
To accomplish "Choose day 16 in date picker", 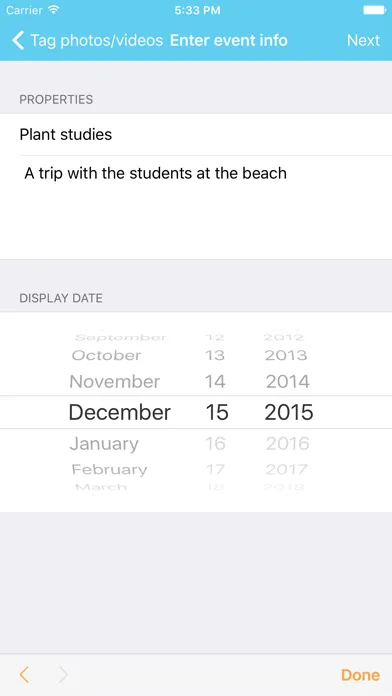I will 215,443.
